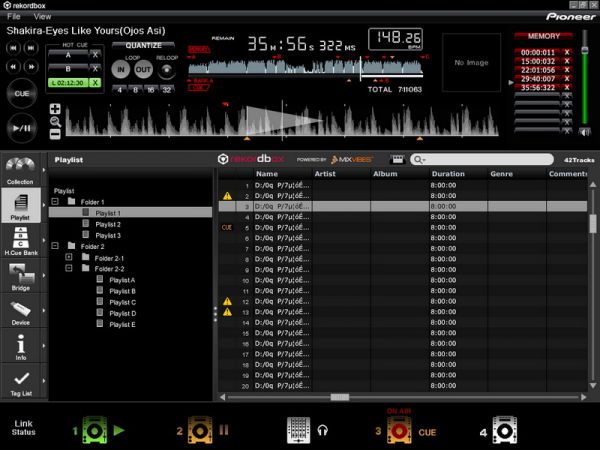This screenshot has height=450, width=600.
Task: Collapse Folder 2-2
Action: coord(69,268)
